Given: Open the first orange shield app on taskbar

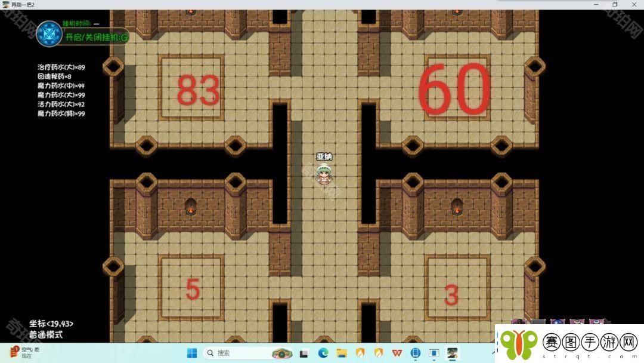Looking at the screenshot, I should coord(360,353).
